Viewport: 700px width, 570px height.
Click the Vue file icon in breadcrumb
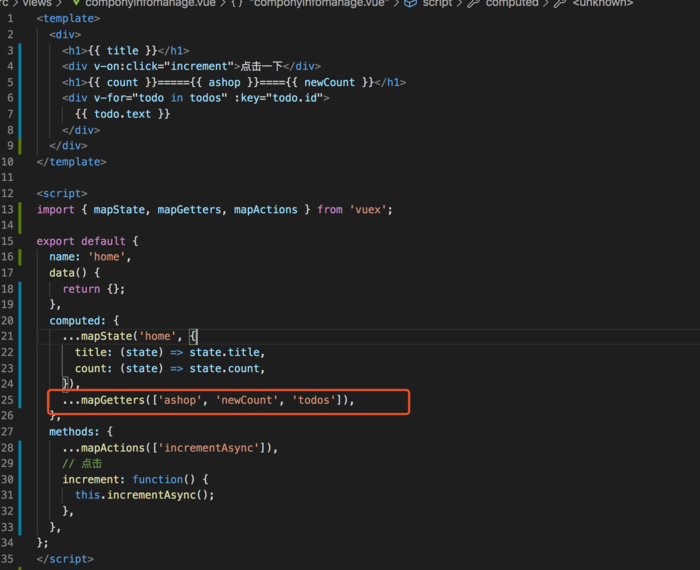pos(76,3)
